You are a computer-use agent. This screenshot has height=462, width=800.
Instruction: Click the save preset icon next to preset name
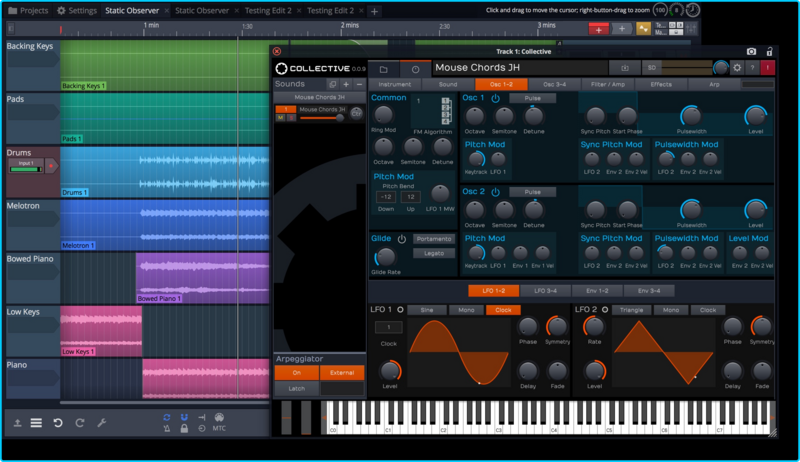pos(624,68)
